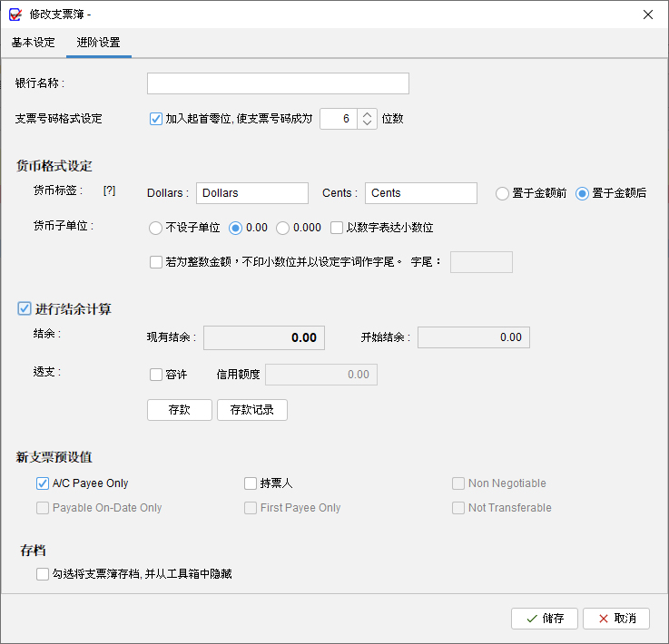This screenshot has height=644, width=669.
Task: Toggle the 加入起首零位 checkbox
Action: click(x=156, y=119)
